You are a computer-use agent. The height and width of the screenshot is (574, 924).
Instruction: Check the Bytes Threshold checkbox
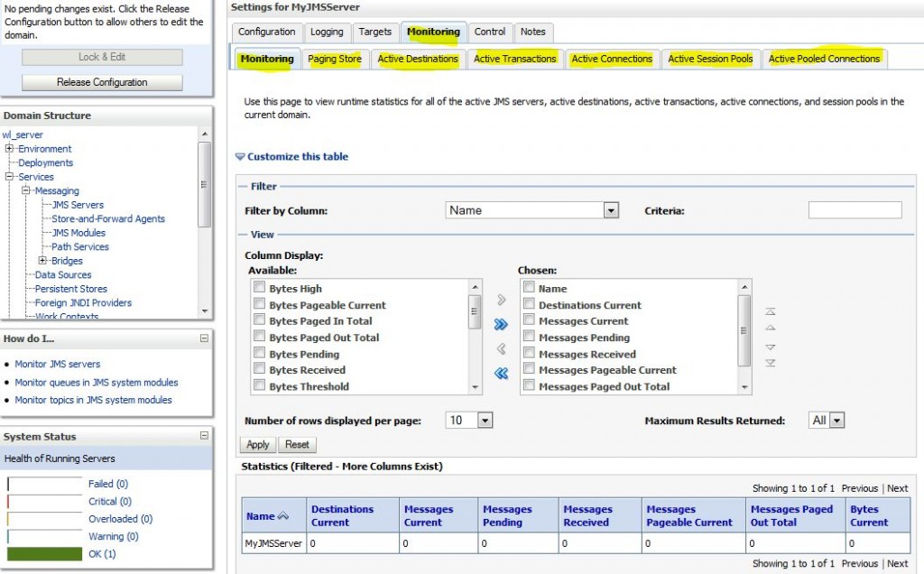point(259,384)
